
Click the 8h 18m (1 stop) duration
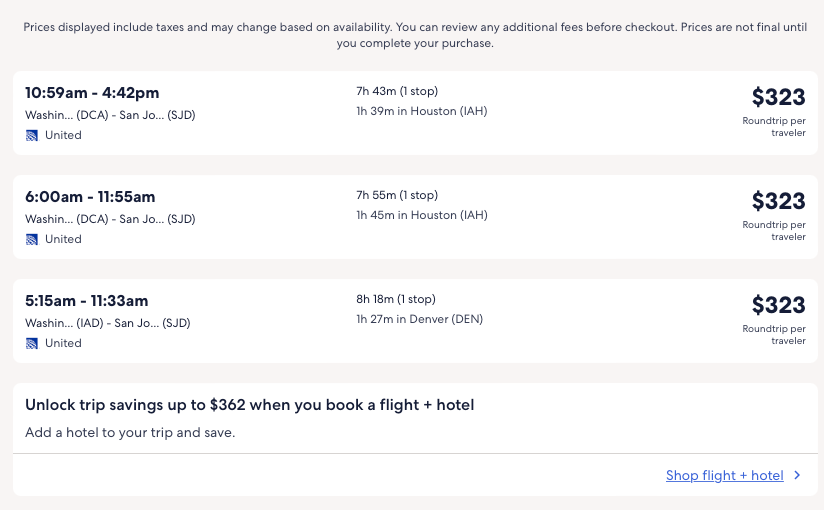(x=397, y=299)
